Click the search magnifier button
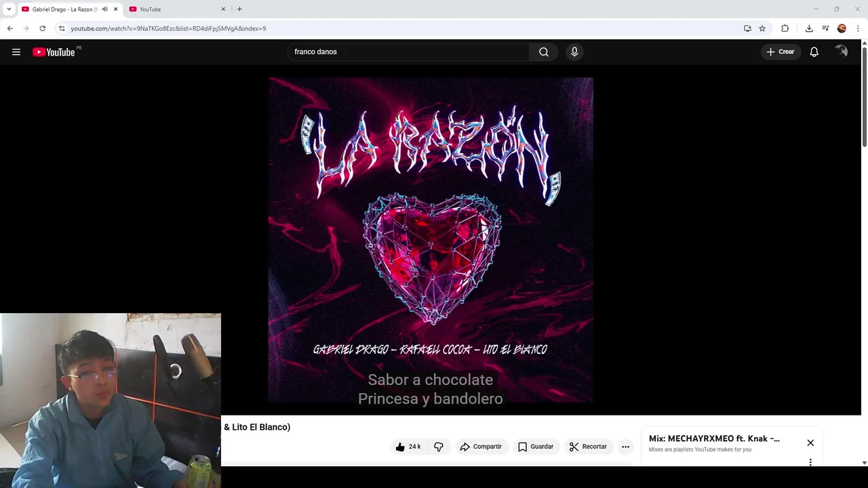Image resolution: width=868 pixels, height=488 pixels. (x=544, y=52)
